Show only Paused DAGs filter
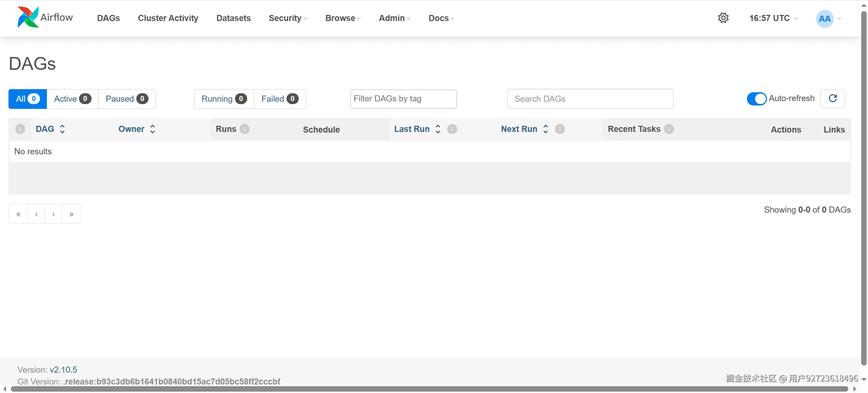This screenshot has height=393, width=868. (x=127, y=99)
